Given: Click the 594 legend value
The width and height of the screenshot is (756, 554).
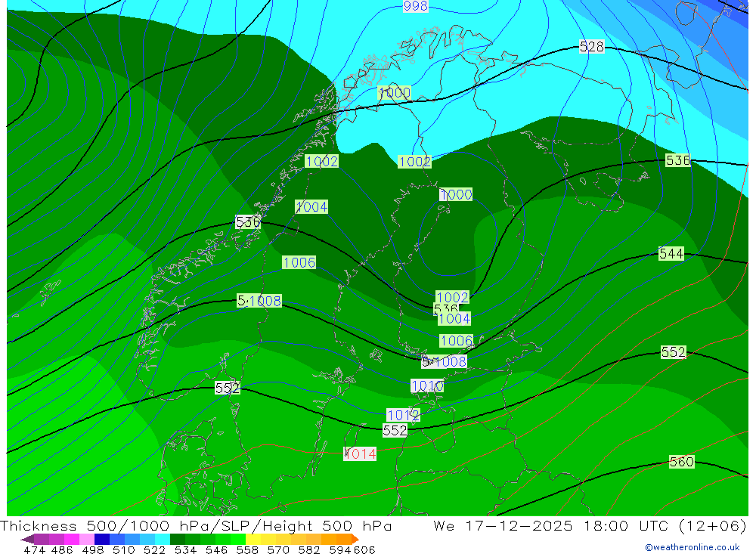Looking at the screenshot, I should [x=339, y=550].
